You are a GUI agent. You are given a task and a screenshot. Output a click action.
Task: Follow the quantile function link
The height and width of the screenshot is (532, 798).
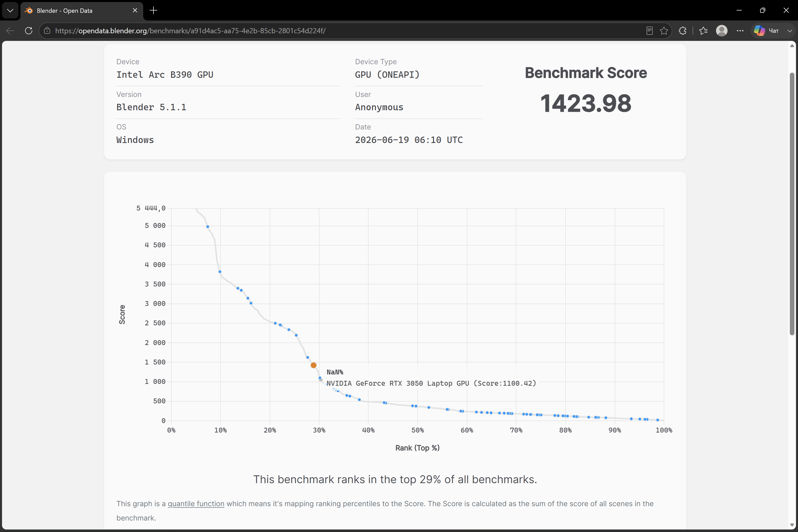click(x=196, y=504)
